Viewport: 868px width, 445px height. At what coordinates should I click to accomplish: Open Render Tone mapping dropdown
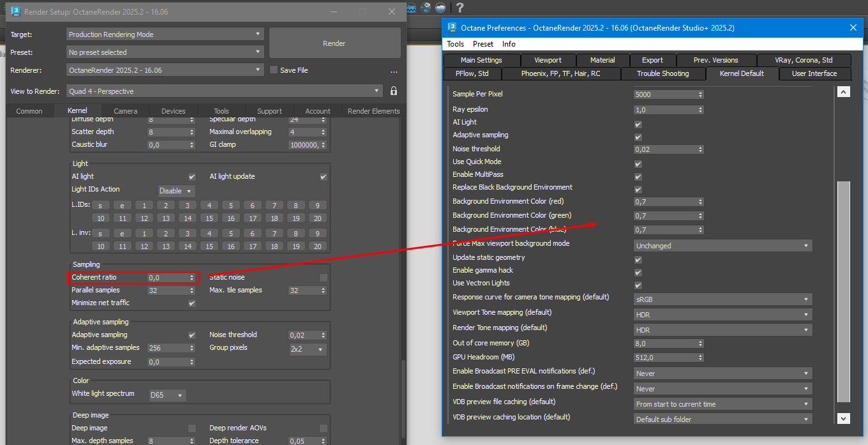[x=723, y=330]
